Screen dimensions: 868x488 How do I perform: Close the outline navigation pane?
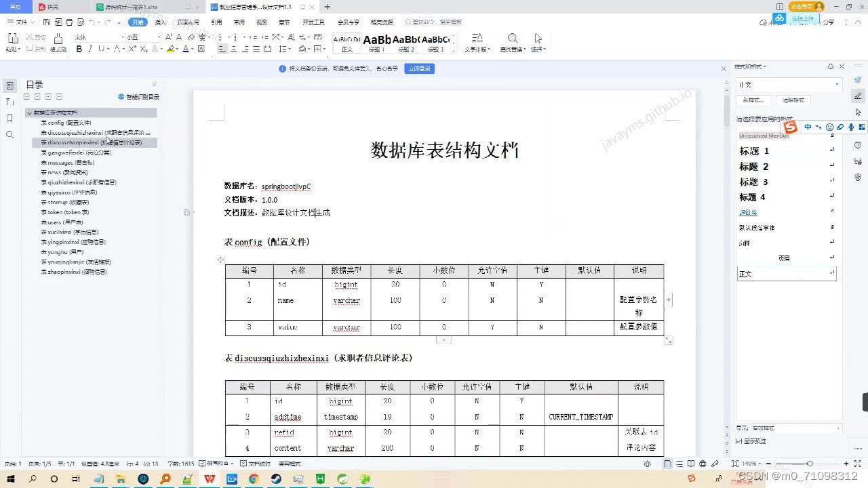(x=154, y=85)
